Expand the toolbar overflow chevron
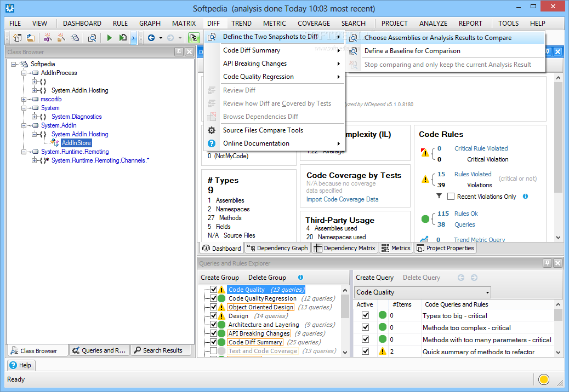 coord(133,38)
